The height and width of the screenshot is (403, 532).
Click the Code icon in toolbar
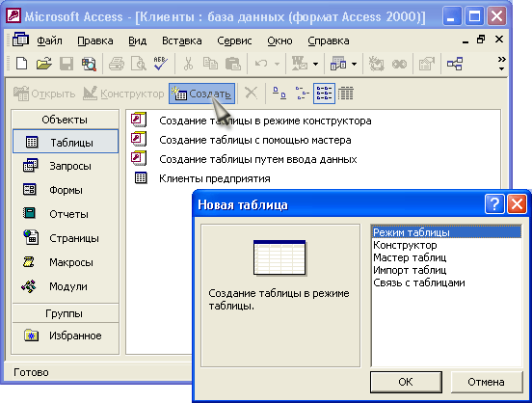(376, 64)
